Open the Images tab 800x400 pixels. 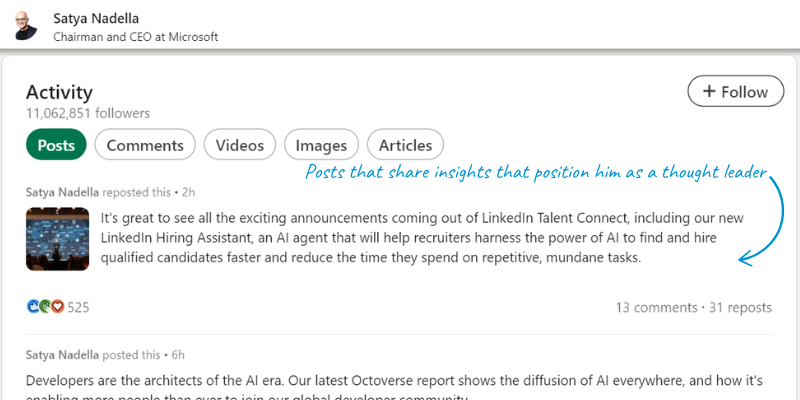click(321, 145)
